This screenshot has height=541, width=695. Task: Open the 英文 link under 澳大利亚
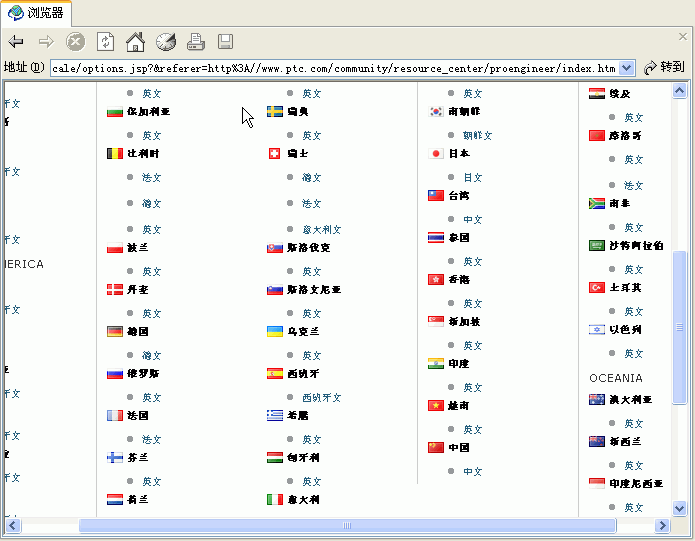tap(634, 424)
